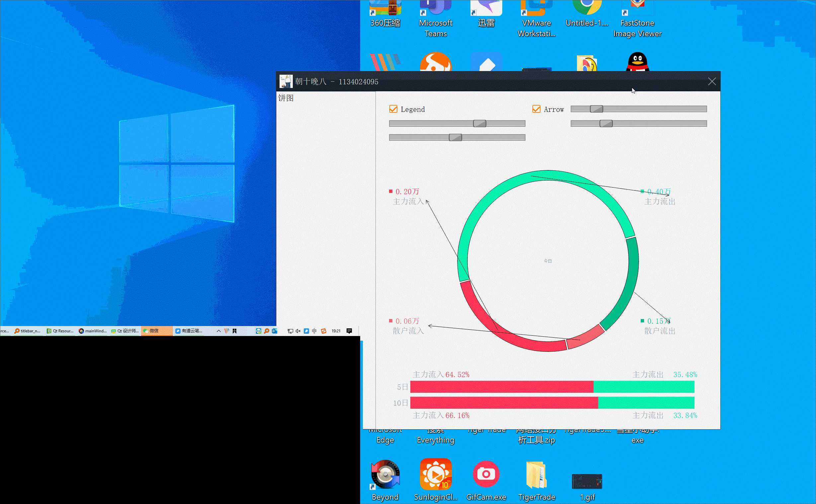Open the striped colorful desktop icon

coord(385,62)
